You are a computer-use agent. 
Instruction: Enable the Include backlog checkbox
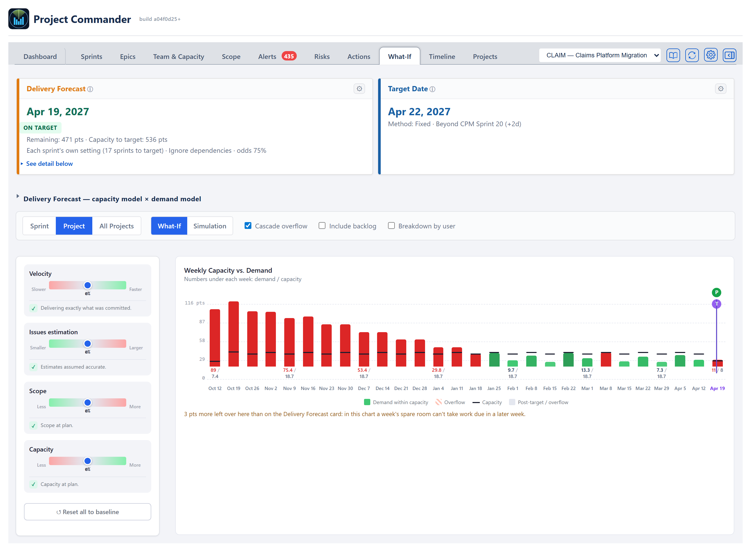pyautogui.click(x=322, y=226)
